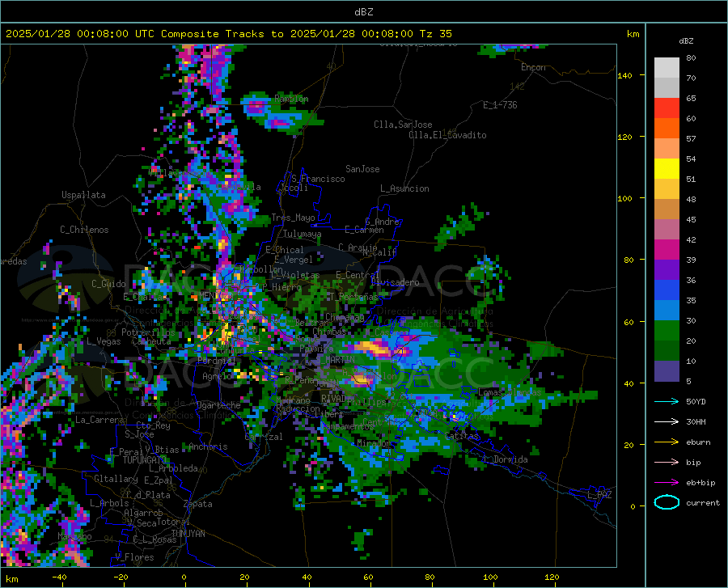
Task: Click the C_Chilenos place label
Action: tap(84, 230)
